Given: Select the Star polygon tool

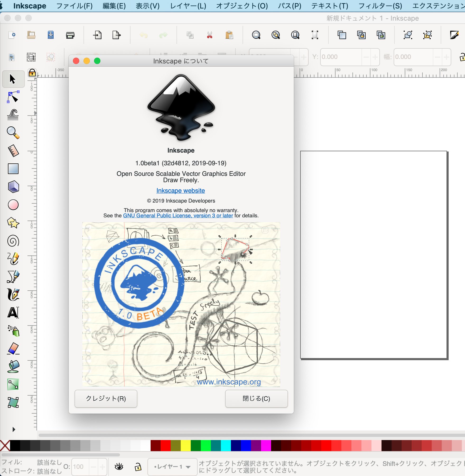Looking at the screenshot, I should (x=13, y=223).
